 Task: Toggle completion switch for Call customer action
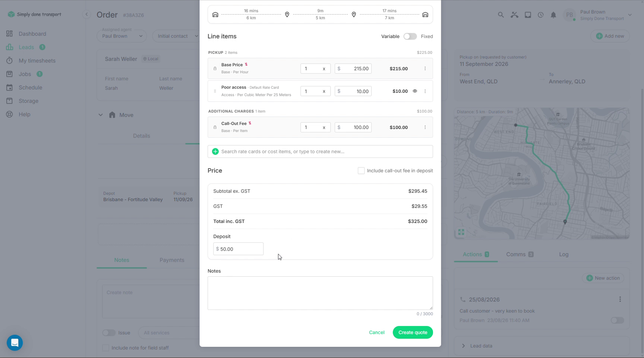617,320
